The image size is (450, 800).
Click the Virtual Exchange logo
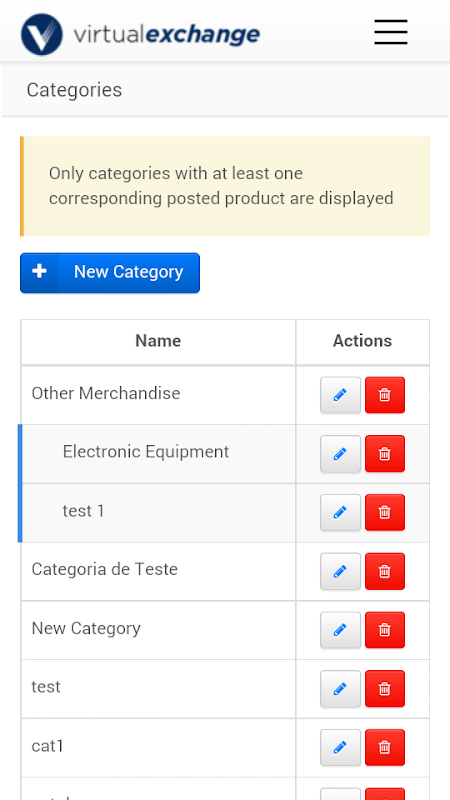point(140,34)
